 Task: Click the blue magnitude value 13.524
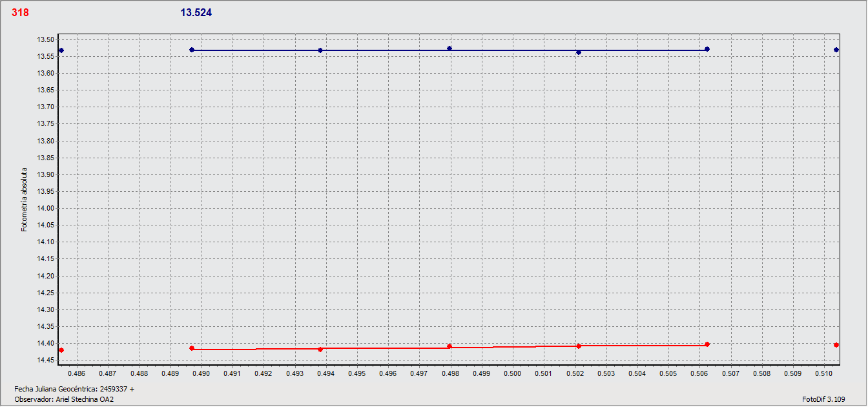[196, 12]
